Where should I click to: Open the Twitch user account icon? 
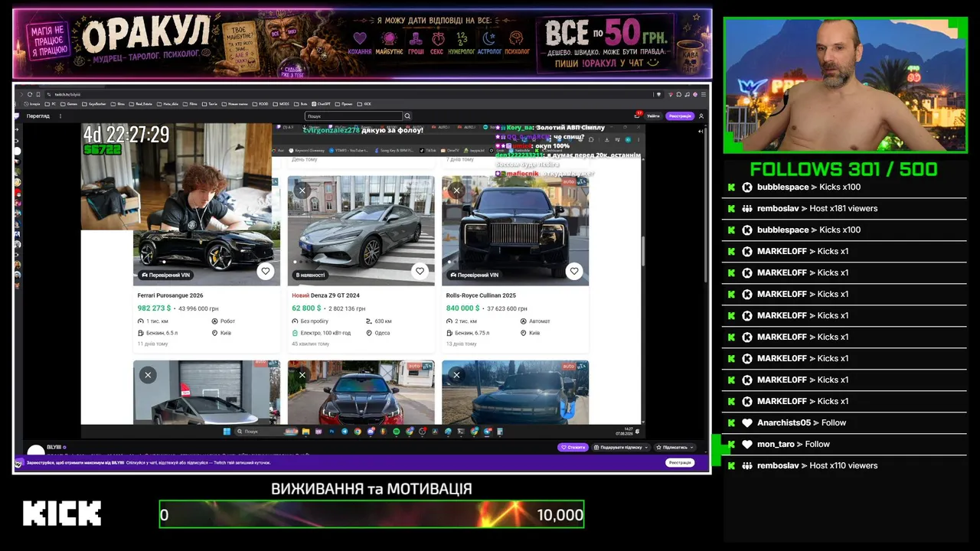[x=701, y=116]
